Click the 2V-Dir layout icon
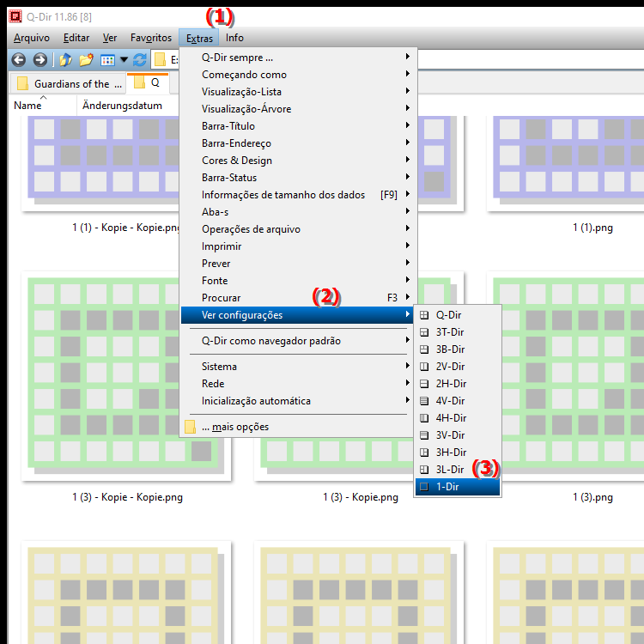The width and height of the screenshot is (644, 644). [x=424, y=367]
